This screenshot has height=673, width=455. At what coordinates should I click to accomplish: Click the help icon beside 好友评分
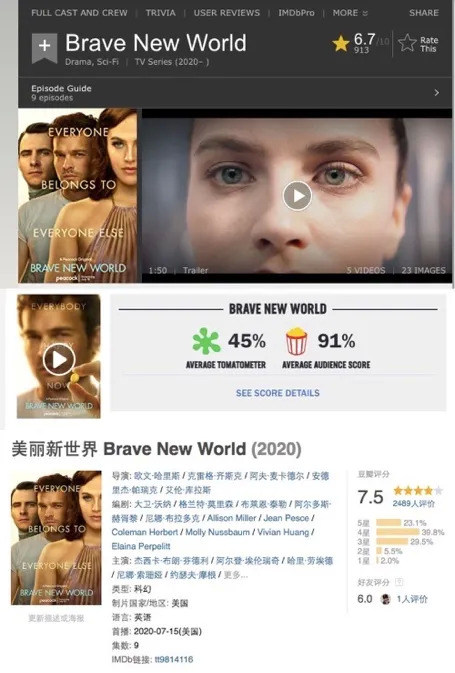click(399, 582)
